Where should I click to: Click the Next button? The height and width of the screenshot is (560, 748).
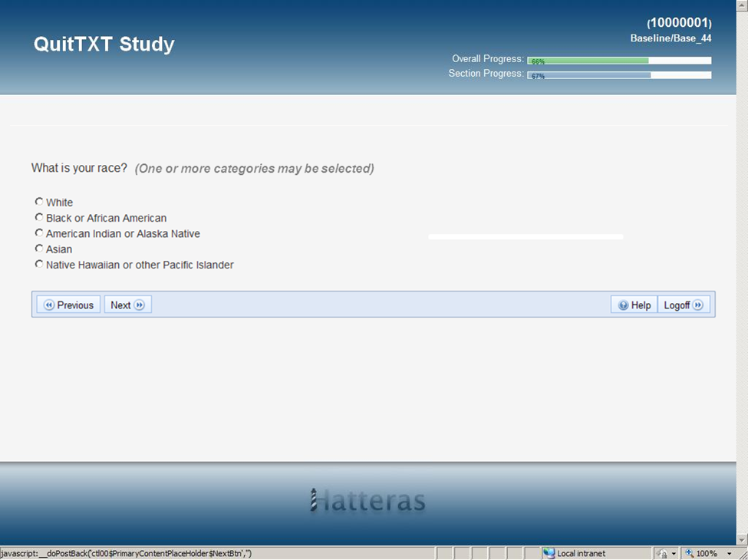pos(128,305)
